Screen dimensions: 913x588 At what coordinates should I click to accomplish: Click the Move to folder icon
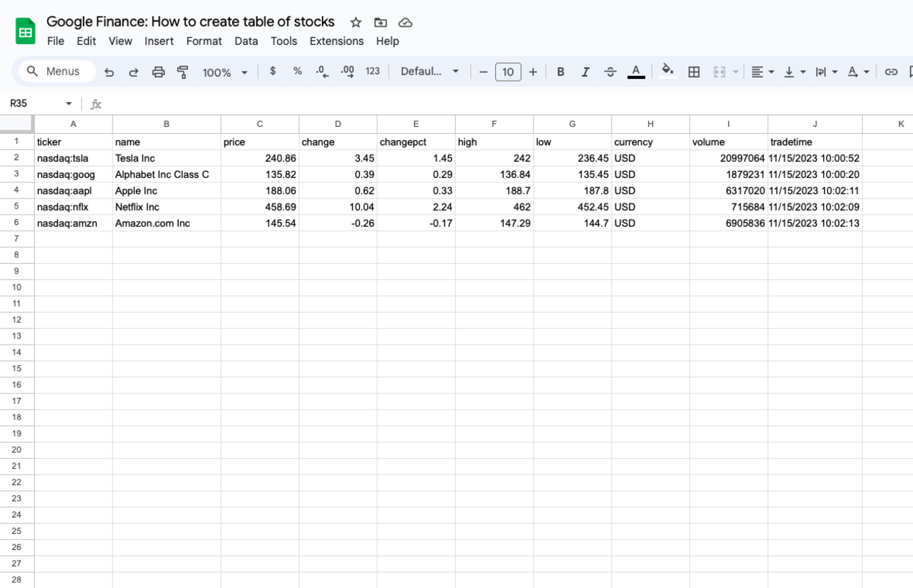click(380, 22)
